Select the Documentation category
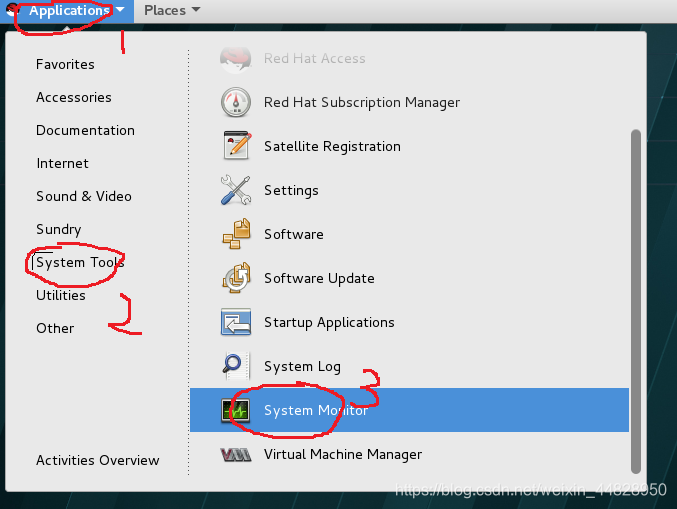This screenshot has height=509, width=677. coord(85,130)
